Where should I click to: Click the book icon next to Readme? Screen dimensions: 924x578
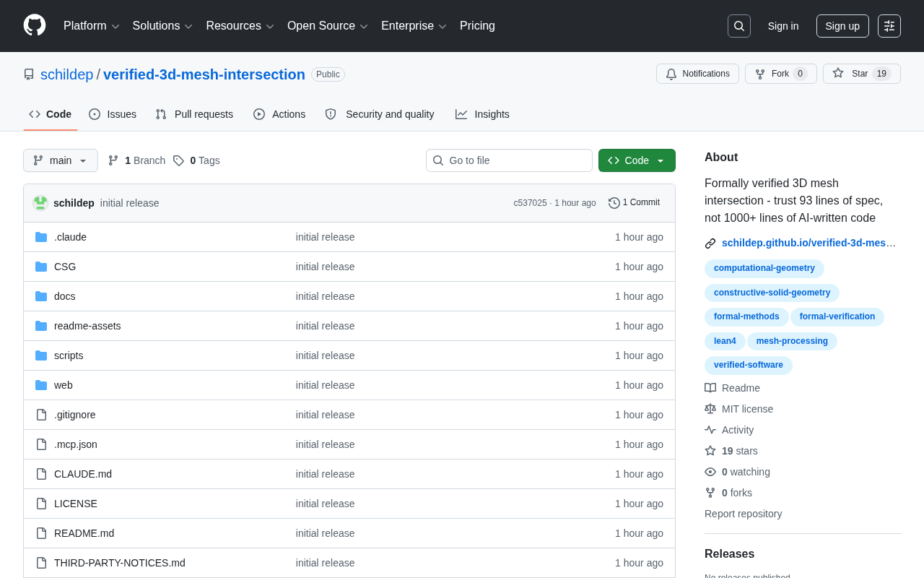pos(710,388)
